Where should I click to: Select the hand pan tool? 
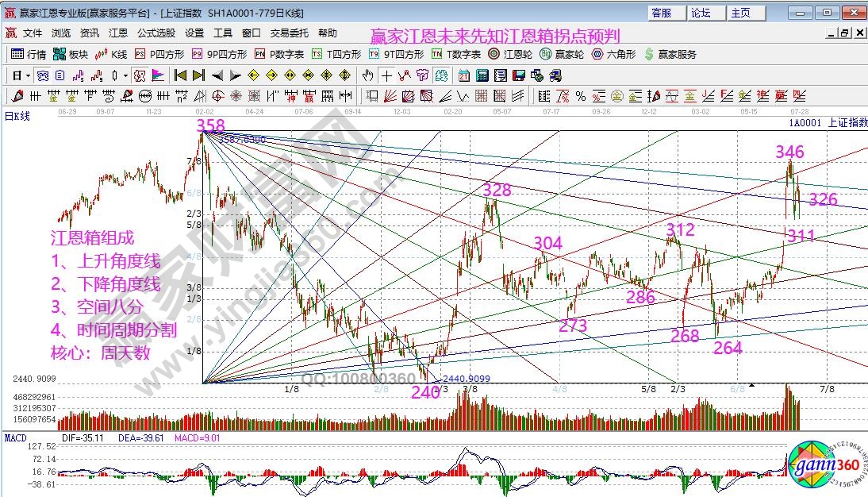click(368, 75)
